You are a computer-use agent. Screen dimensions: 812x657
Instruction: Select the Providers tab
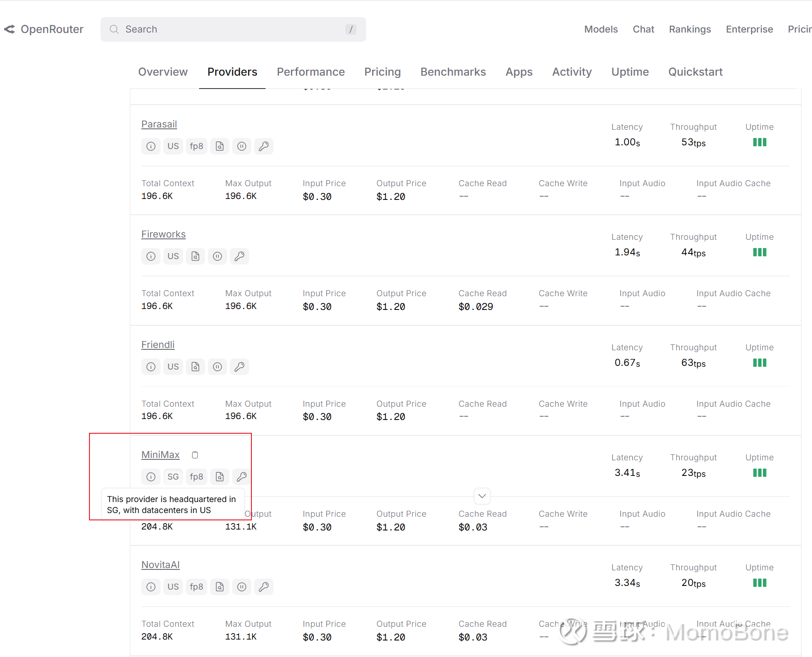tap(232, 72)
